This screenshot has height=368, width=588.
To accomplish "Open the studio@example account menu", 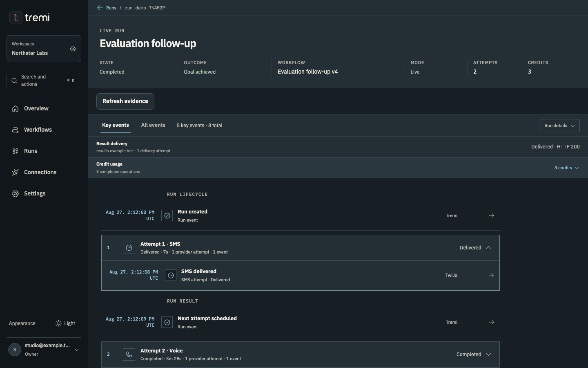I will pyautogui.click(x=44, y=350).
